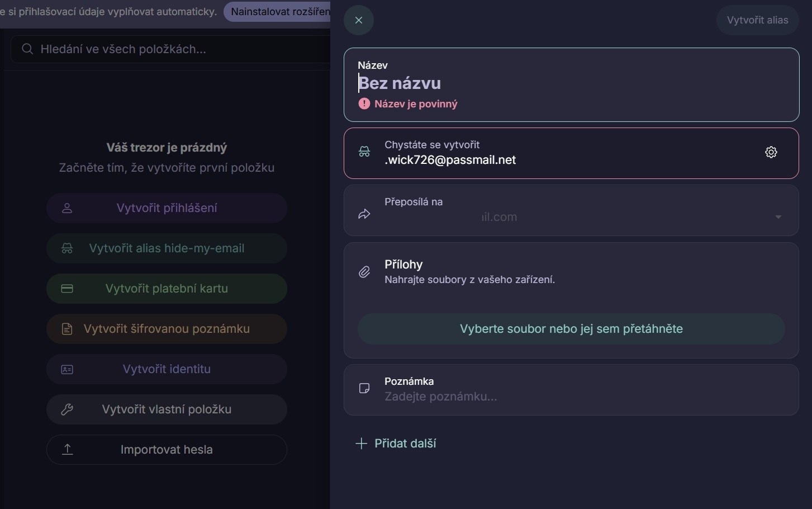Click Vytvořit alias hide-my-email button
812x509 pixels.
click(167, 248)
